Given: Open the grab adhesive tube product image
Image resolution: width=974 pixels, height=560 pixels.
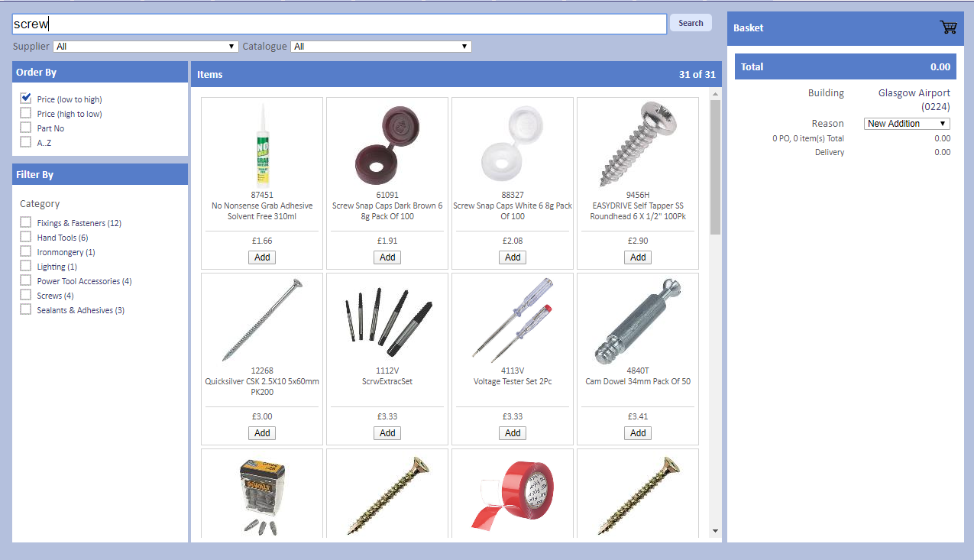Looking at the screenshot, I should (x=262, y=144).
